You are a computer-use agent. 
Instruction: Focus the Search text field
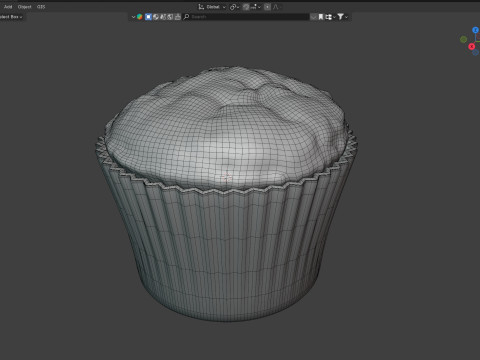(246, 17)
